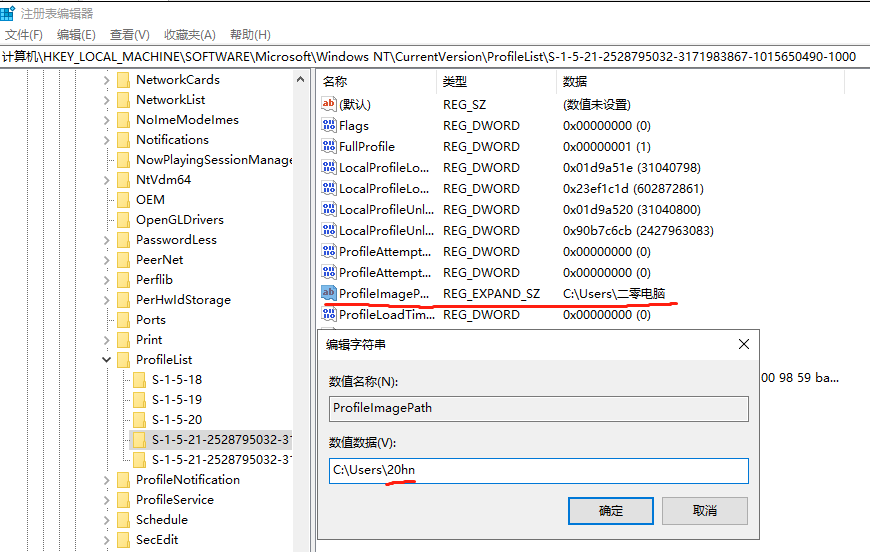Image resolution: width=870 pixels, height=552 pixels.
Task: Select the S-1-5-20 tree item
Action: pyautogui.click(x=177, y=420)
